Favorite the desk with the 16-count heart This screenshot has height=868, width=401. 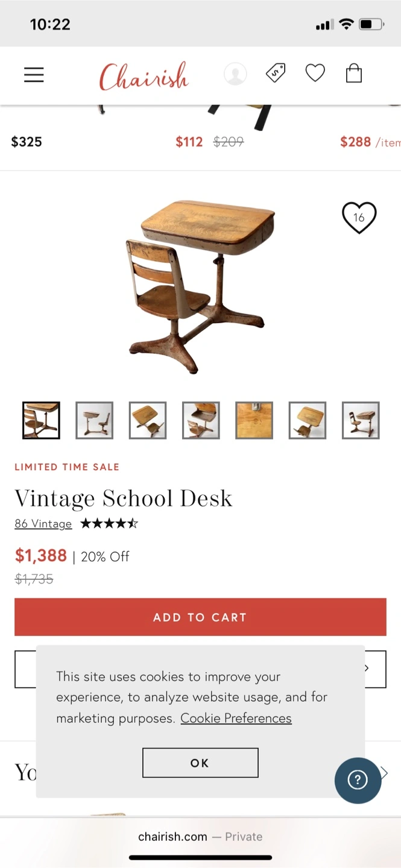click(x=359, y=218)
